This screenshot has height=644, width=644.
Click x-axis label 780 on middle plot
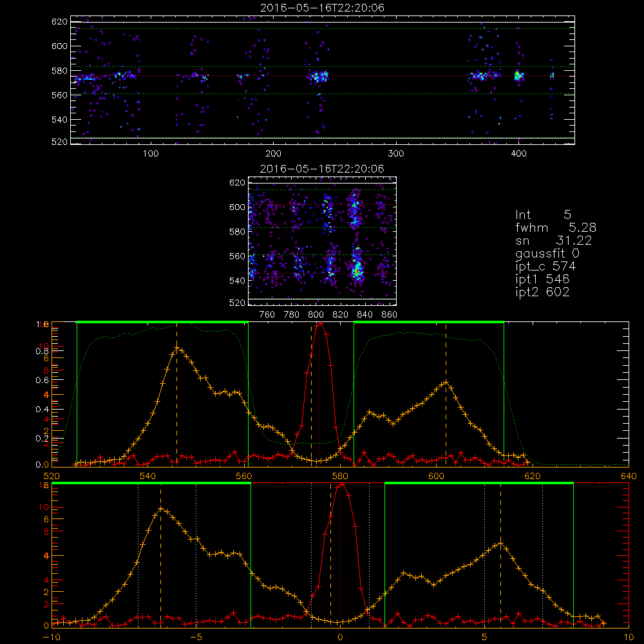click(x=292, y=315)
